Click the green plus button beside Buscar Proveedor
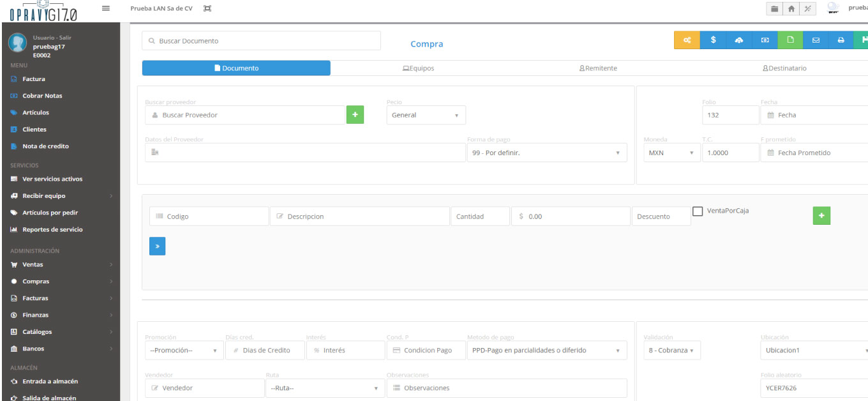The height and width of the screenshot is (401, 868). (x=355, y=114)
